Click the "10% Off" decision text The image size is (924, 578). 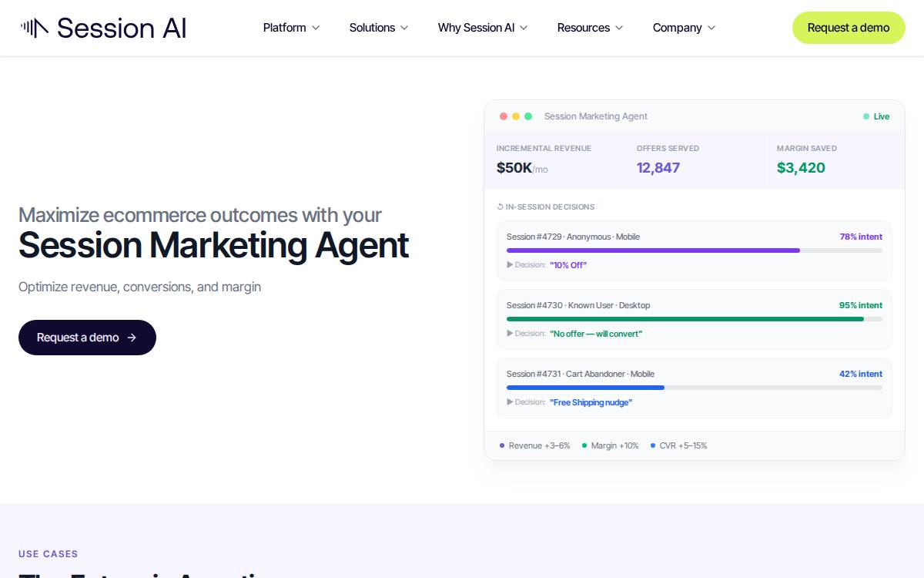coord(568,265)
